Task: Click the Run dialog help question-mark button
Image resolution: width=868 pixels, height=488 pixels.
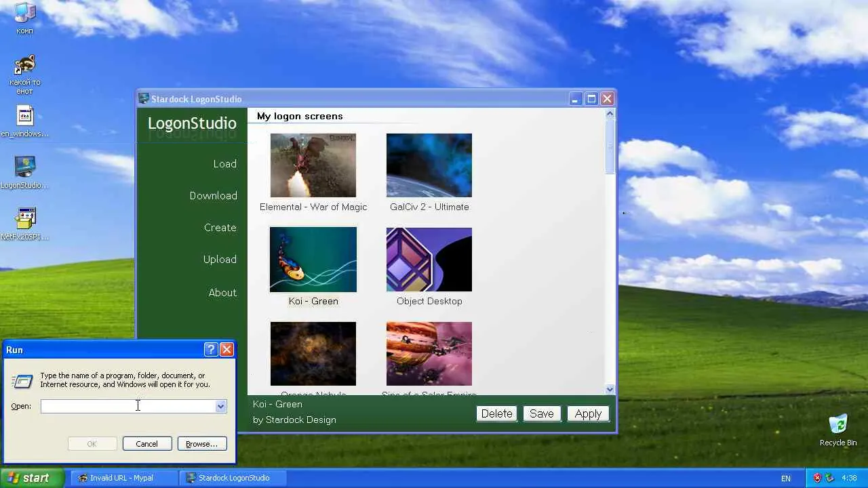Action: [211, 350]
